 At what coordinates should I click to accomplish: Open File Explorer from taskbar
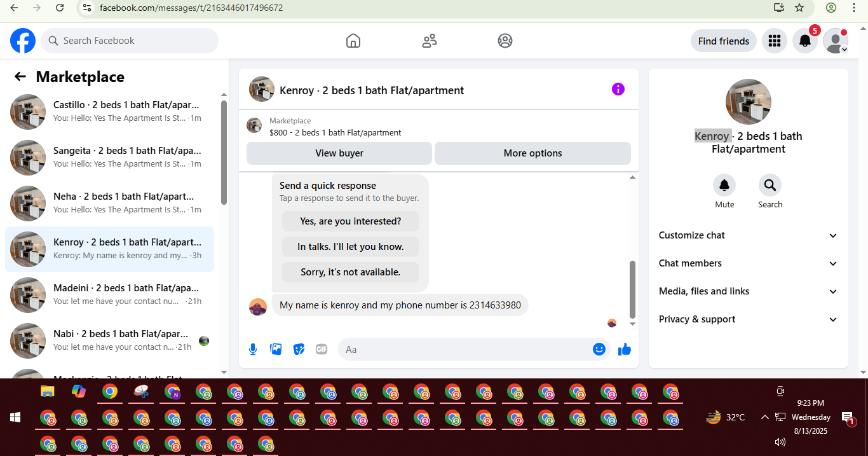48,391
